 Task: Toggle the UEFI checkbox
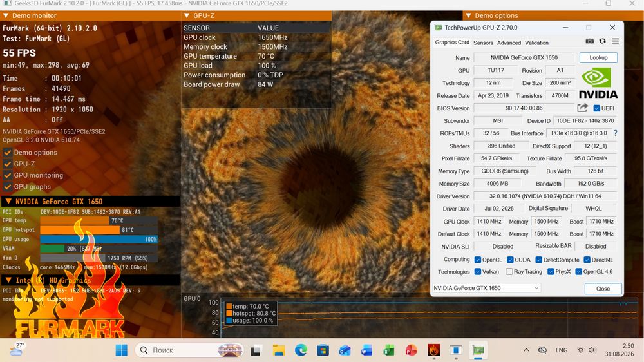point(597,108)
